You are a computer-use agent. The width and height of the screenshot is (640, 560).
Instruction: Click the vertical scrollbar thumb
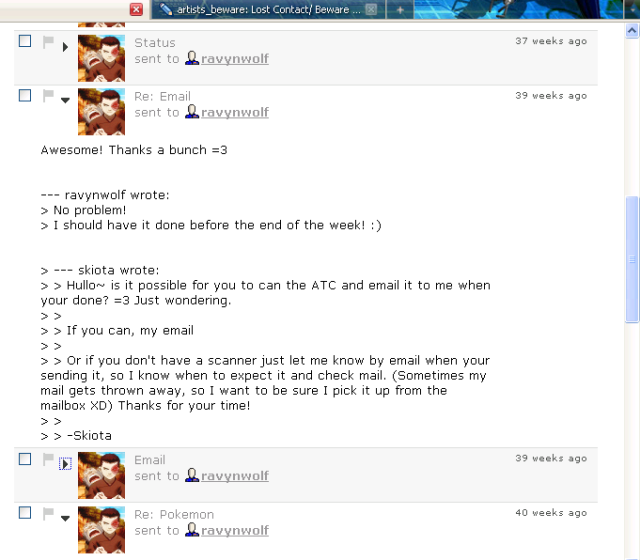[x=632, y=260]
